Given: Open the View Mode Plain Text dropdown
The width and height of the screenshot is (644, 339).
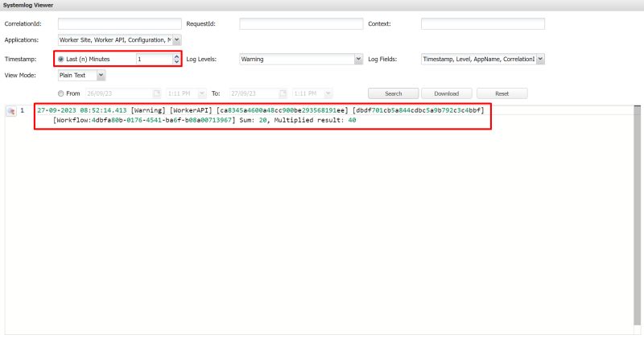Looking at the screenshot, I should 101,75.
